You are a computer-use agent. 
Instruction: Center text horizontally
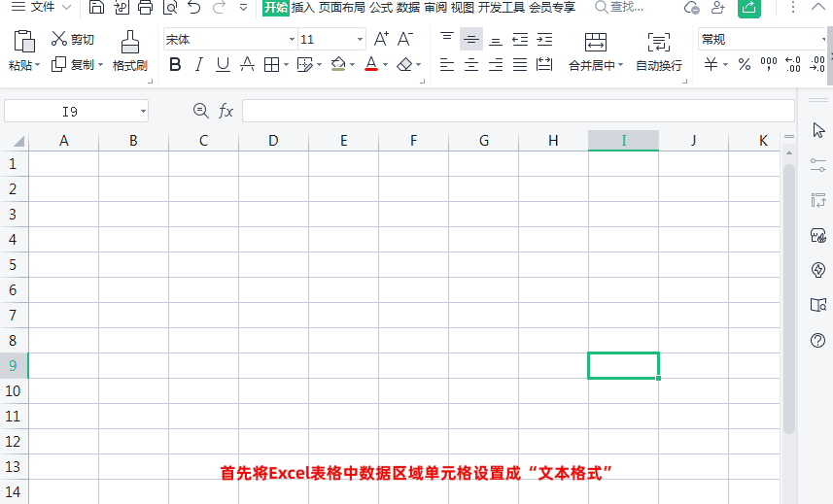coord(471,65)
